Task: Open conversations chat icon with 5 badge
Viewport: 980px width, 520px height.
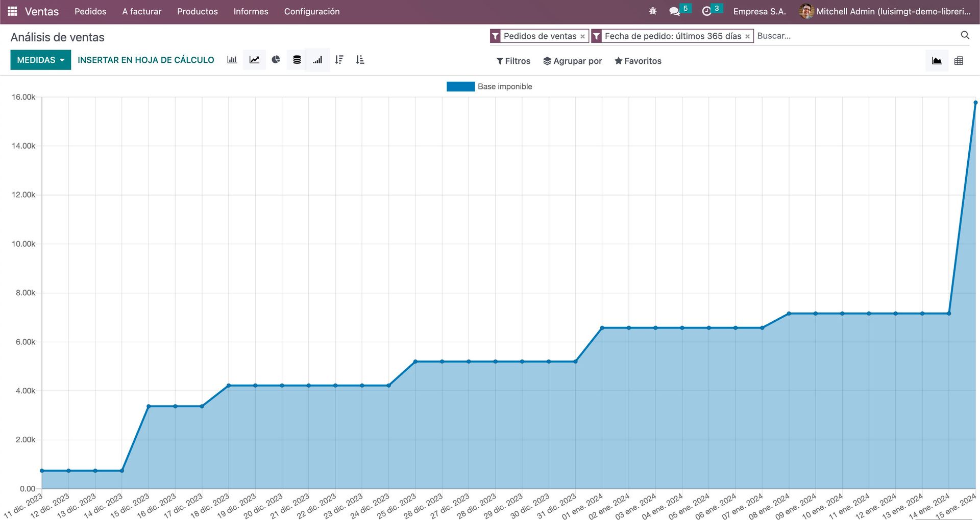Action: 679,11
